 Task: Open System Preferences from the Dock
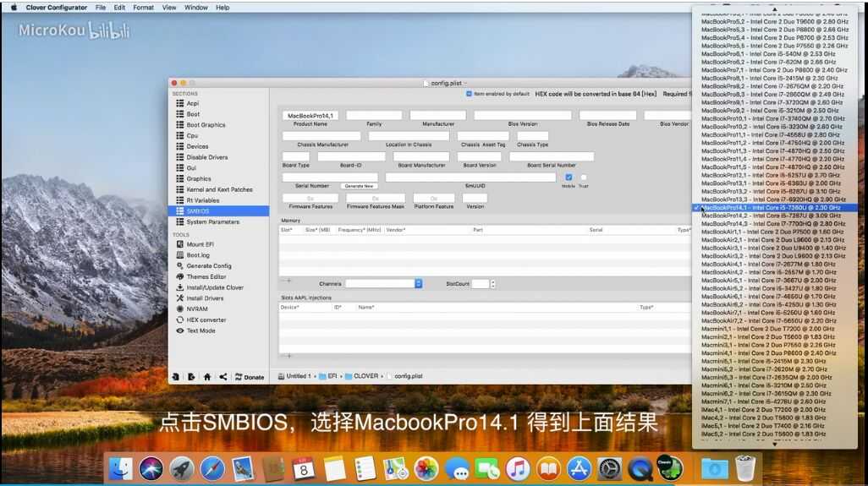609,469
